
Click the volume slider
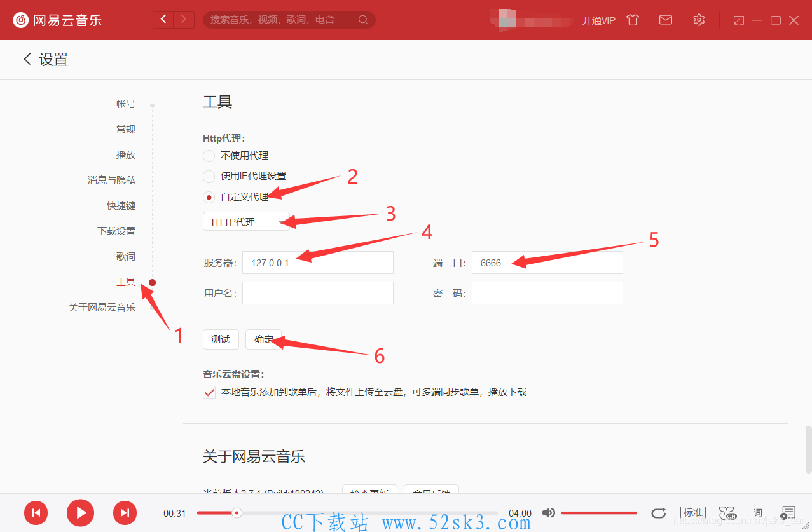point(599,513)
